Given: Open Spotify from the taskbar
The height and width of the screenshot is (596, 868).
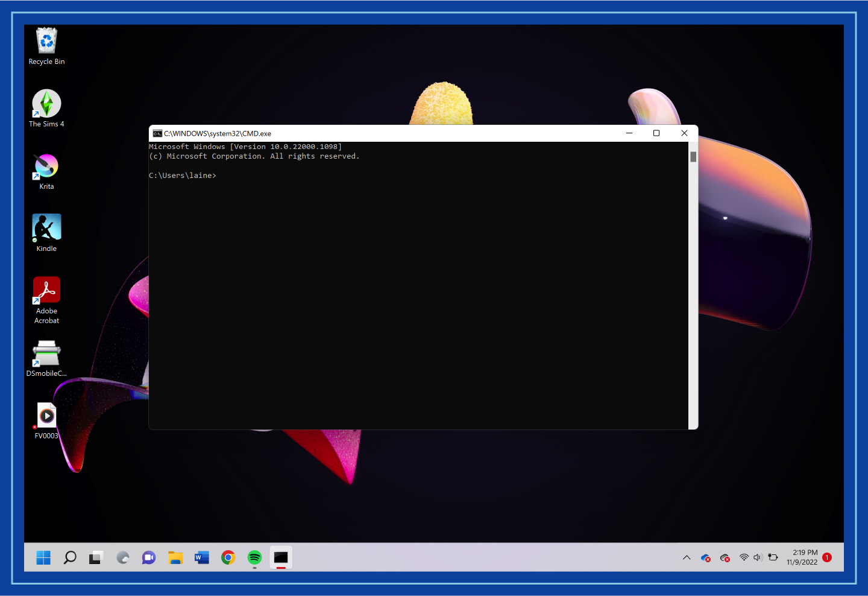Looking at the screenshot, I should (x=254, y=557).
